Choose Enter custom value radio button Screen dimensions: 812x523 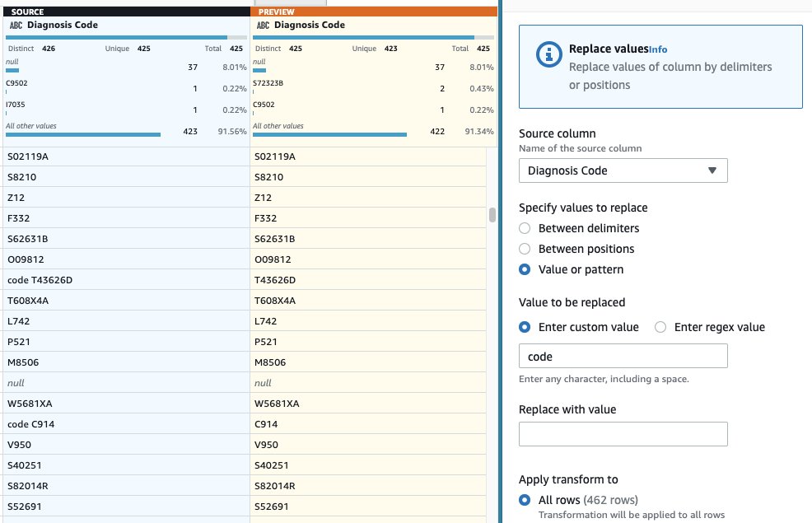525,327
